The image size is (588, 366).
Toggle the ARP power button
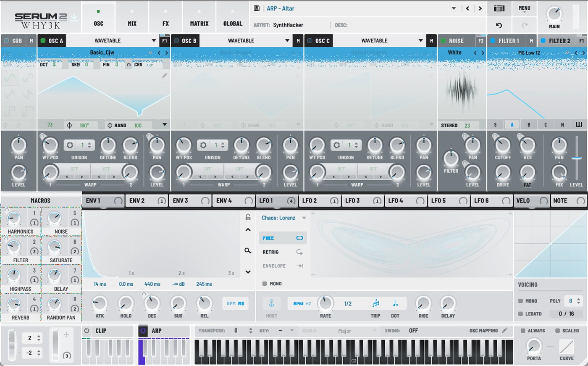tap(143, 331)
